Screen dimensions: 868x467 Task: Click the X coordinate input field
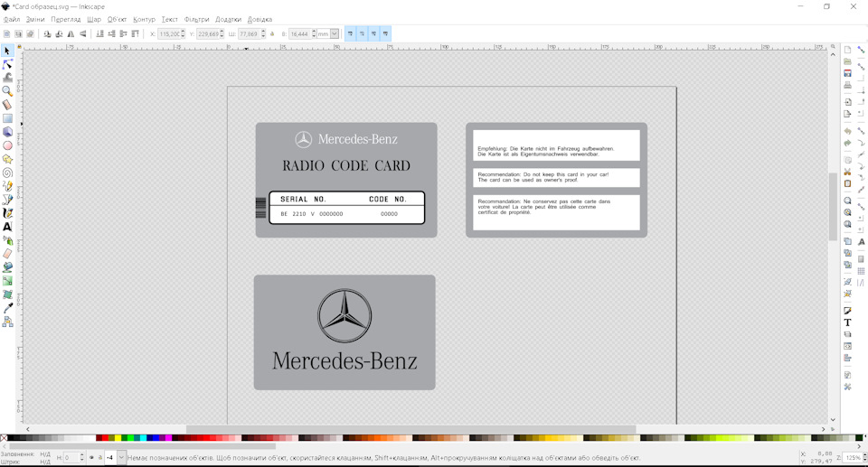coord(169,33)
